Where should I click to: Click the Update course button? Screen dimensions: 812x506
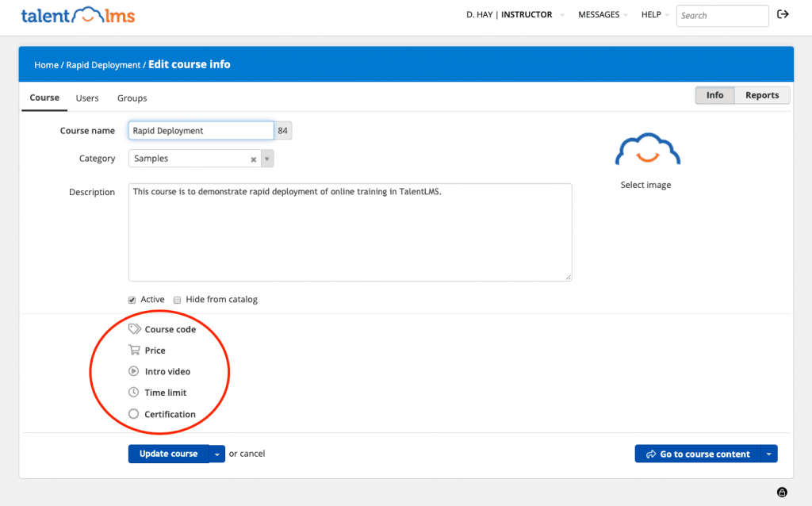(x=169, y=453)
